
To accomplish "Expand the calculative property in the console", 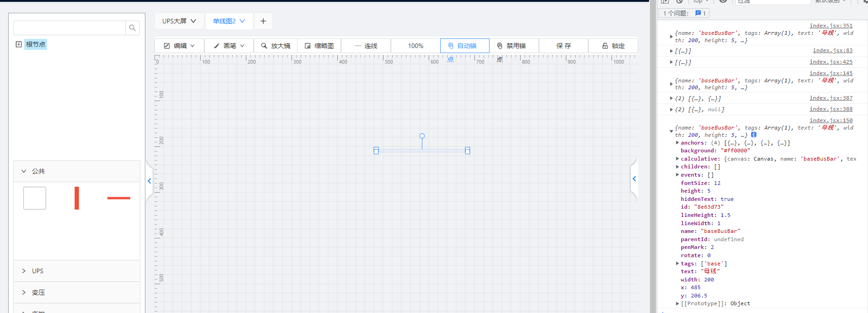I will (677, 159).
